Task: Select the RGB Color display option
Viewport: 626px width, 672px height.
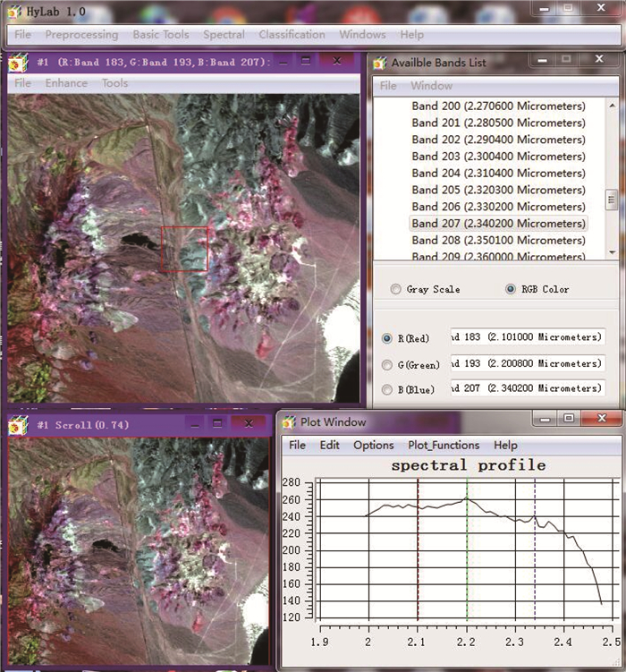Action: (x=511, y=289)
